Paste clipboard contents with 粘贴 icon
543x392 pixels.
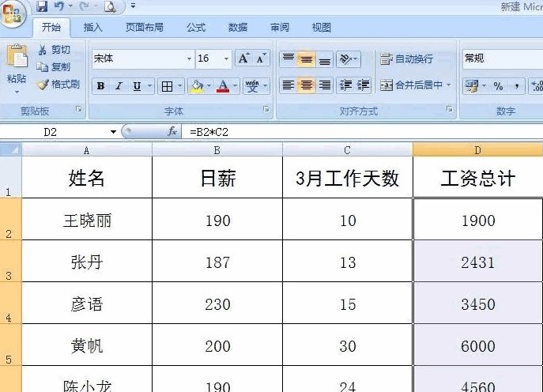[x=17, y=57]
